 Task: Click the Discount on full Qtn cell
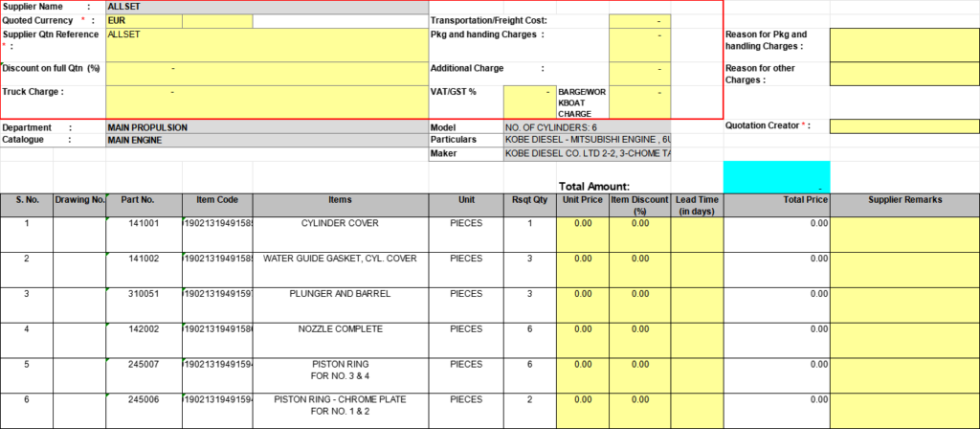coord(266,75)
